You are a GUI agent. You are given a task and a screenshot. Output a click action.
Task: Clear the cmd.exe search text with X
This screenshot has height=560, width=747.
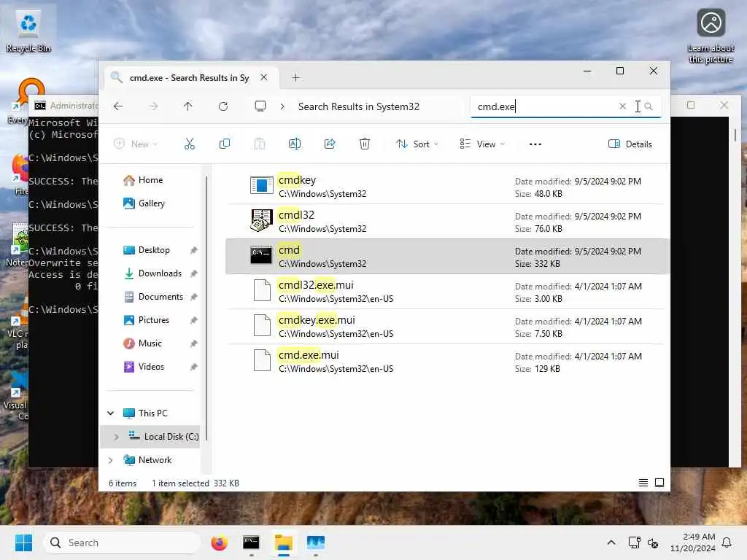tap(622, 106)
